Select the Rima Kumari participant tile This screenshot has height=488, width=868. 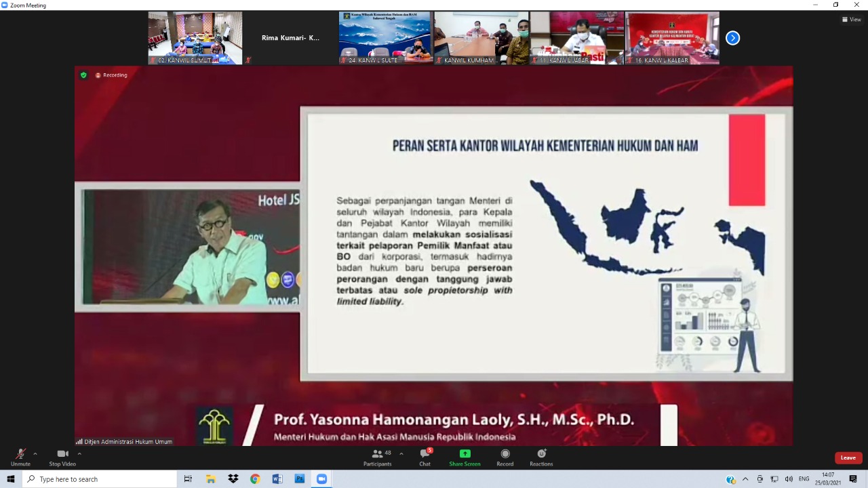coord(290,38)
